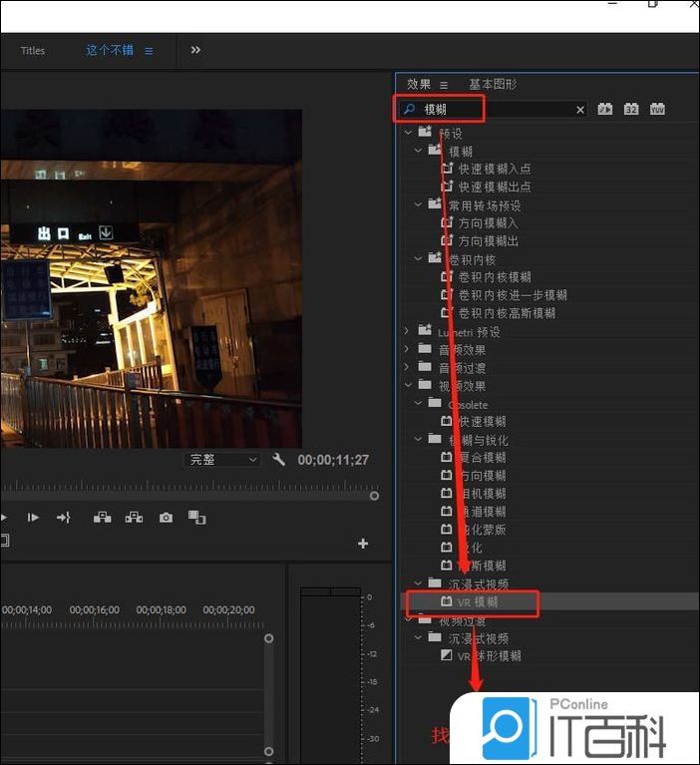The height and width of the screenshot is (765, 700).
Task: Select the VR 模糊 effect
Action: (478, 602)
